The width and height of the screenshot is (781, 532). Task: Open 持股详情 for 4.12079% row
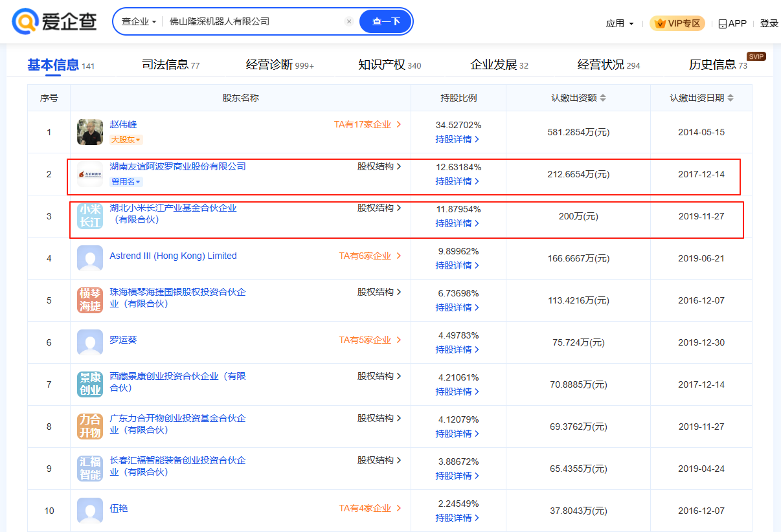458,434
